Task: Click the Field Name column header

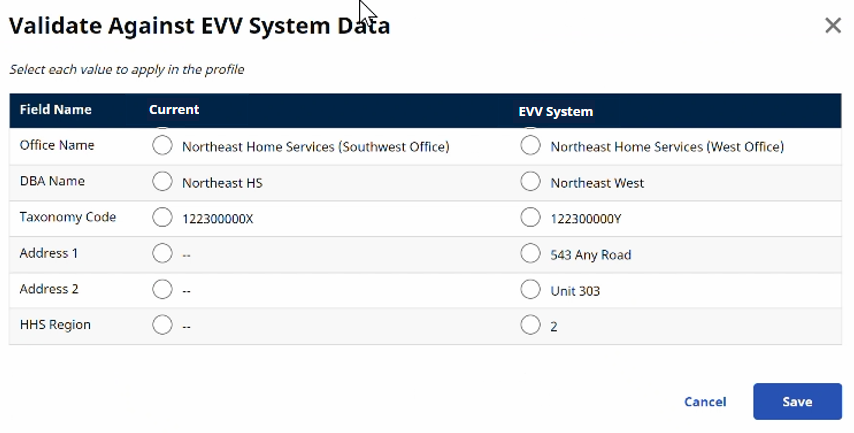Action: 56,110
